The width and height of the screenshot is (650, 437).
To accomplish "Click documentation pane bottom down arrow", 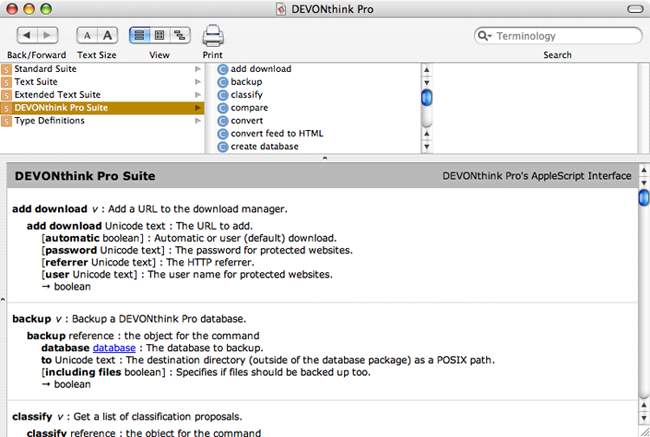I will (644, 418).
